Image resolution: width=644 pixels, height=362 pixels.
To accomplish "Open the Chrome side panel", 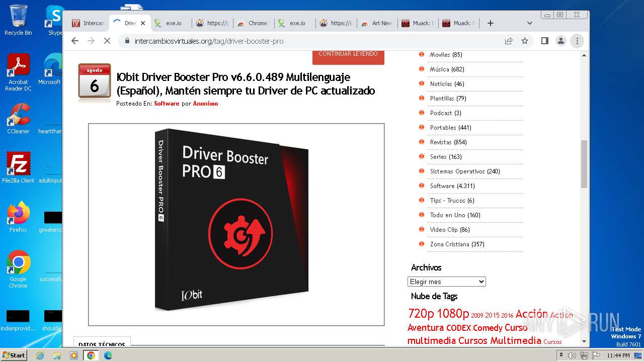I will [544, 41].
